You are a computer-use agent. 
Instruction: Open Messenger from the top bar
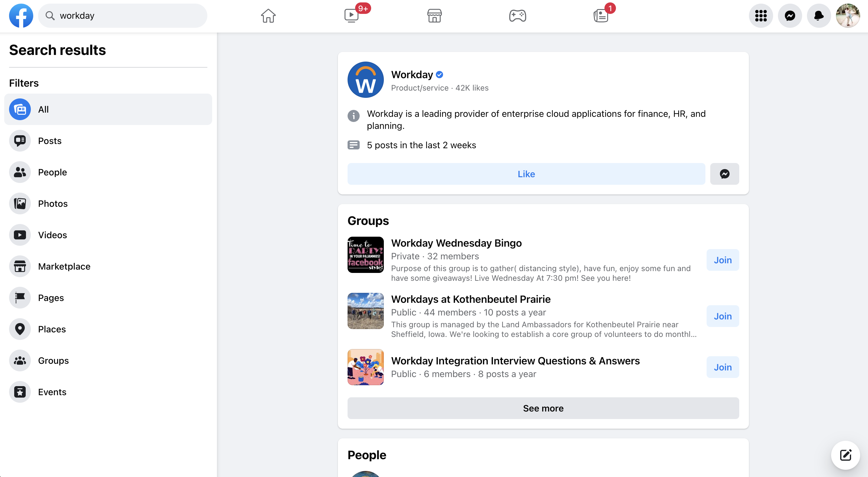[x=790, y=15]
